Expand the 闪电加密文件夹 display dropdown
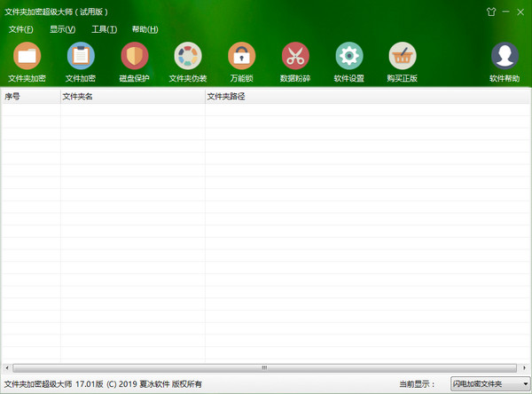 click(x=489, y=383)
